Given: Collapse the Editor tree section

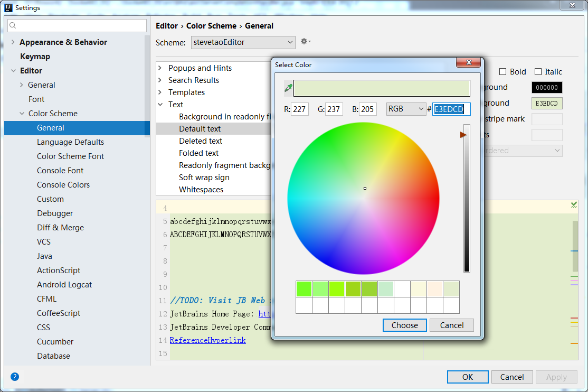Looking at the screenshot, I should tap(14, 71).
